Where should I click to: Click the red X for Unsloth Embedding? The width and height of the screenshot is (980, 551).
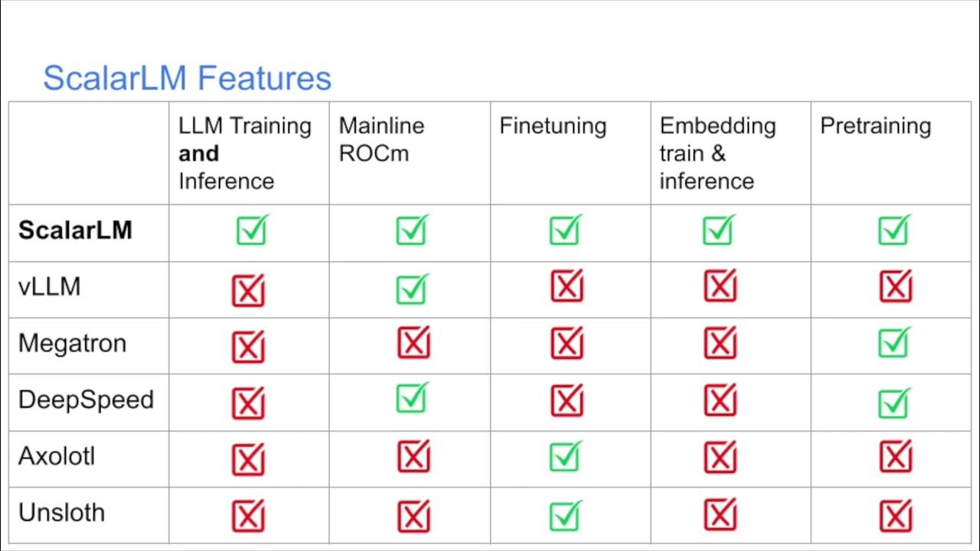(720, 515)
